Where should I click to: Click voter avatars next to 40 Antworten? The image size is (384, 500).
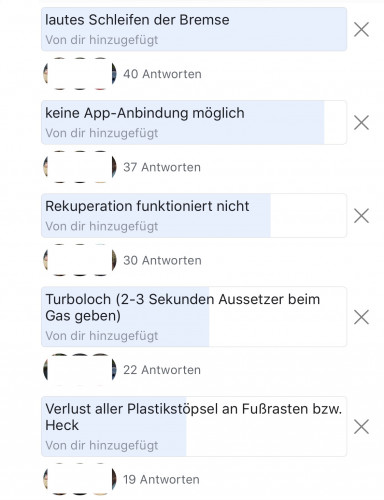click(x=80, y=74)
